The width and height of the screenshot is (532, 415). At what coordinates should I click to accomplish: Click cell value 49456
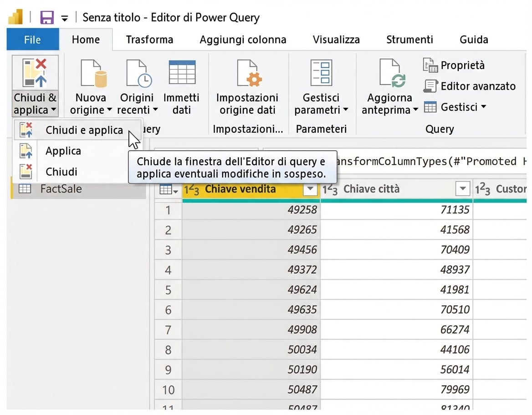pos(302,250)
